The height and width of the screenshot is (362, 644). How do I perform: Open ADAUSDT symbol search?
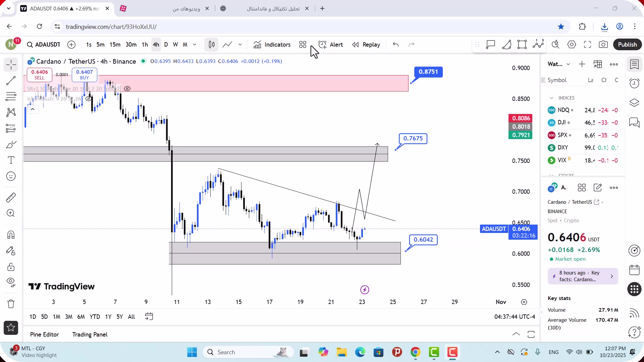[x=44, y=45]
